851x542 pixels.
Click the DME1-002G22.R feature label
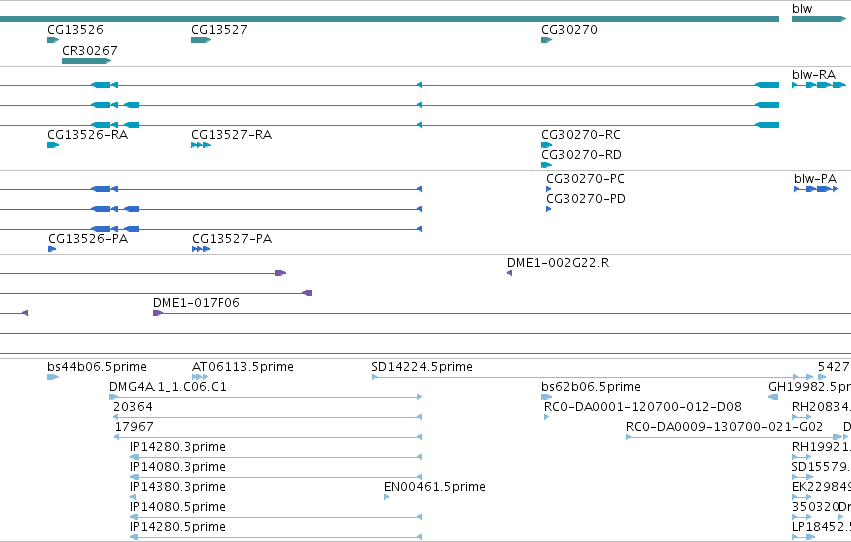point(558,263)
